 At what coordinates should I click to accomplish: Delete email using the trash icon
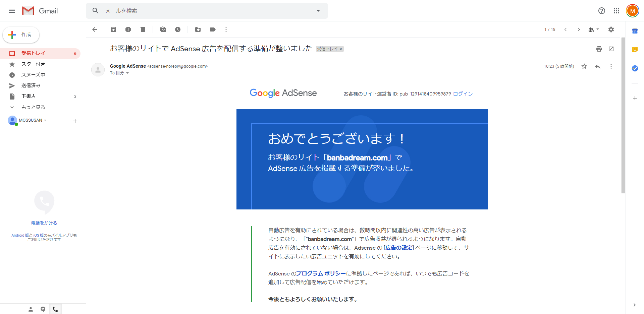click(143, 29)
